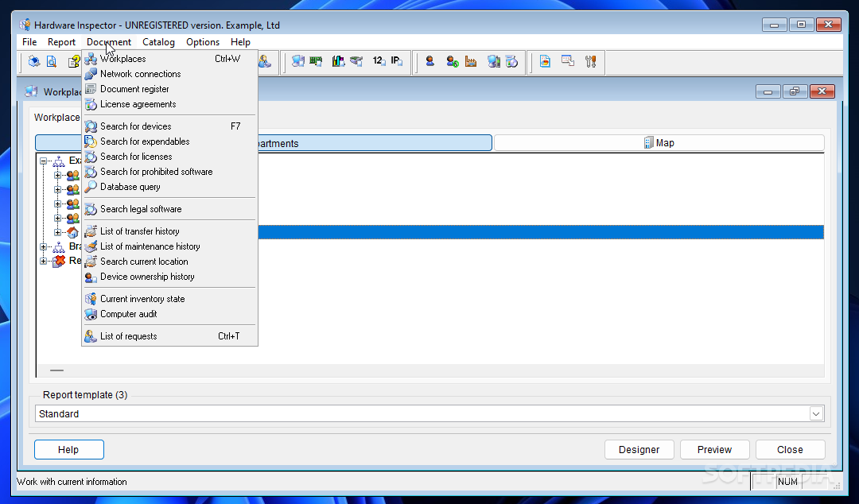Image resolution: width=859 pixels, height=504 pixels.
Task: Open Document register from the menu
Action: pos(170,89)
